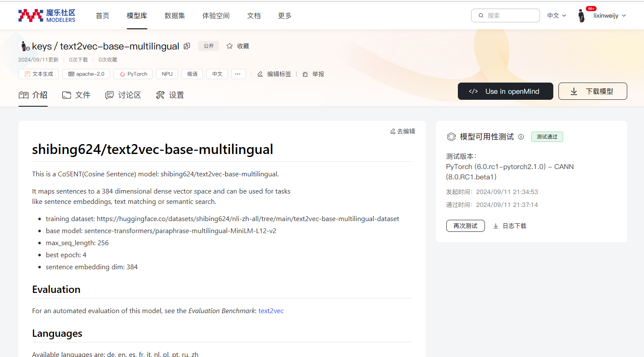Click the lixinweijy user avatar
Image resolution: width=644 pixels, height=357 pixels.
[x=581, y=15]
